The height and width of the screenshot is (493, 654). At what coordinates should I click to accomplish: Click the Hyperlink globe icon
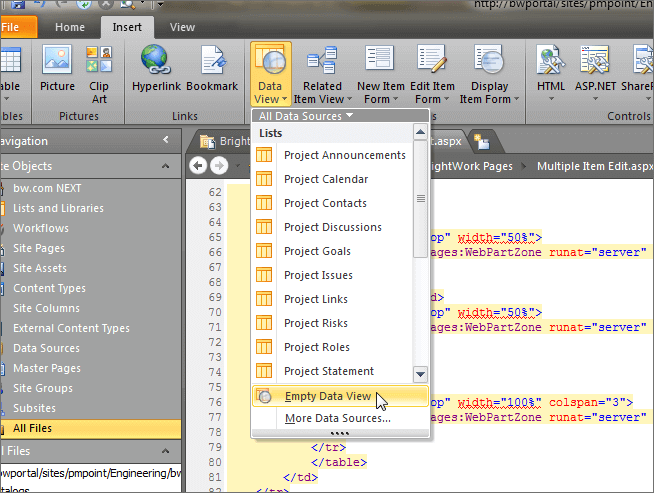point(156,60)
